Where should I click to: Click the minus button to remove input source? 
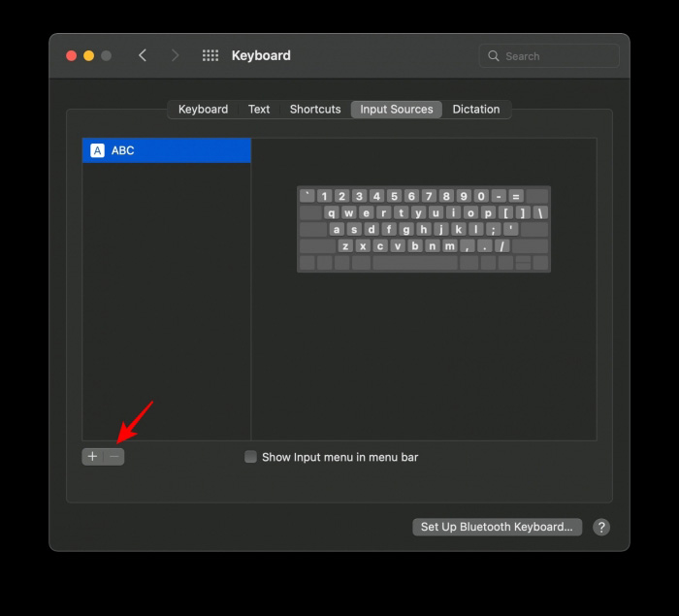tap(114, 456)
